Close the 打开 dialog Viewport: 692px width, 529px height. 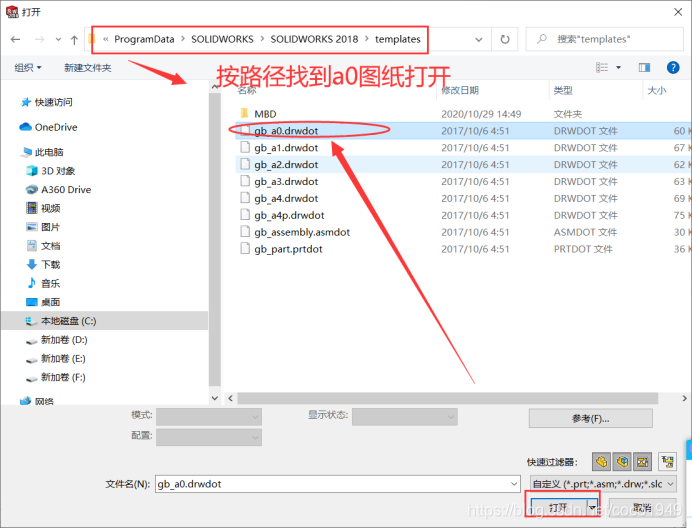point(678,12)
